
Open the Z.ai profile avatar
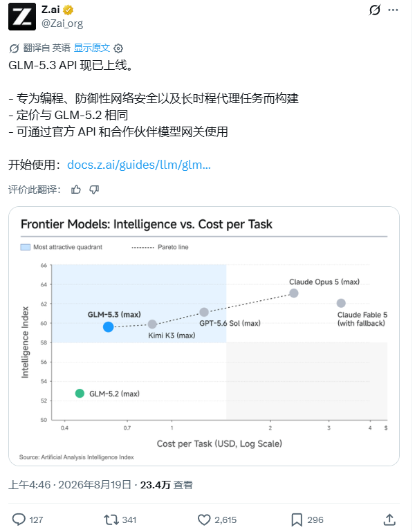click(x=22, y=17)
